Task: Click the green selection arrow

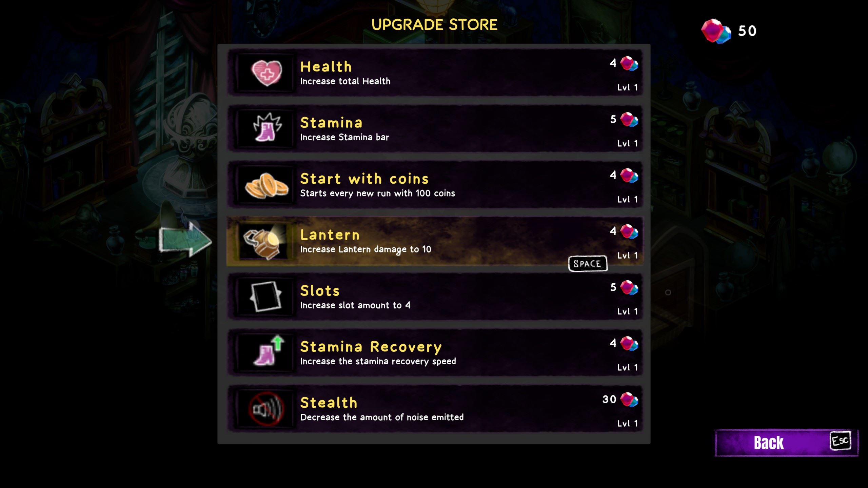Action: coord(185,240)
